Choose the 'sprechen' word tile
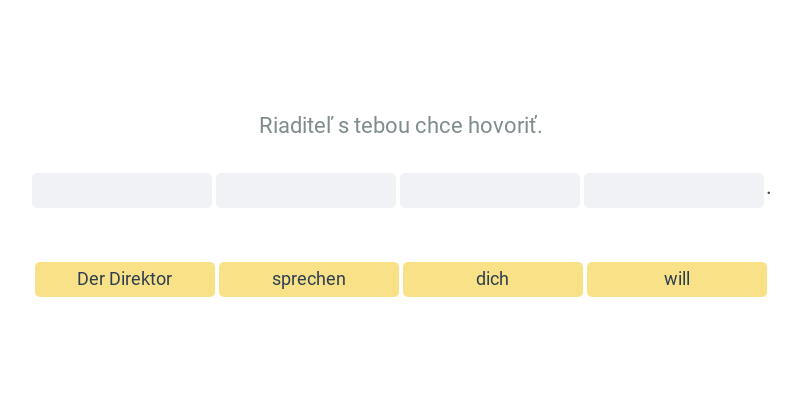Viewport: 800px width, 400px height. tap(309, 279)
